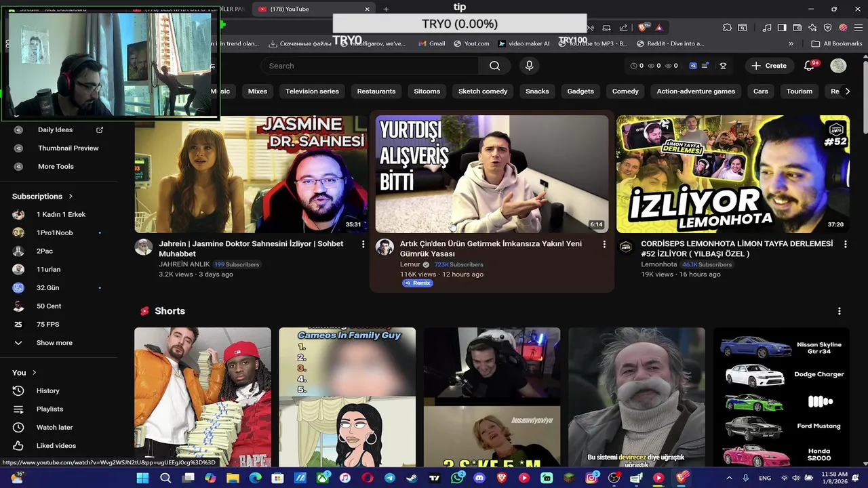Select the Sketch comedy chip
Viewport: 868px width, 488px height.
483,91
